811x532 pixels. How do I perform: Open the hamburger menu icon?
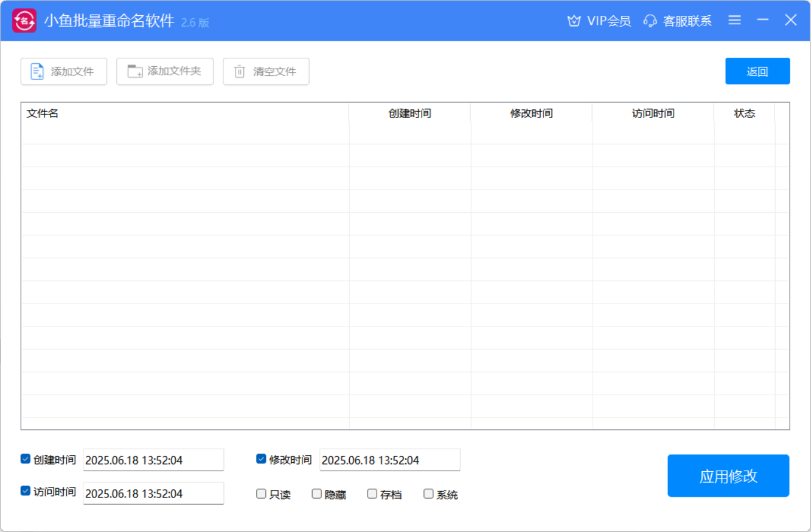pos(734,20)
